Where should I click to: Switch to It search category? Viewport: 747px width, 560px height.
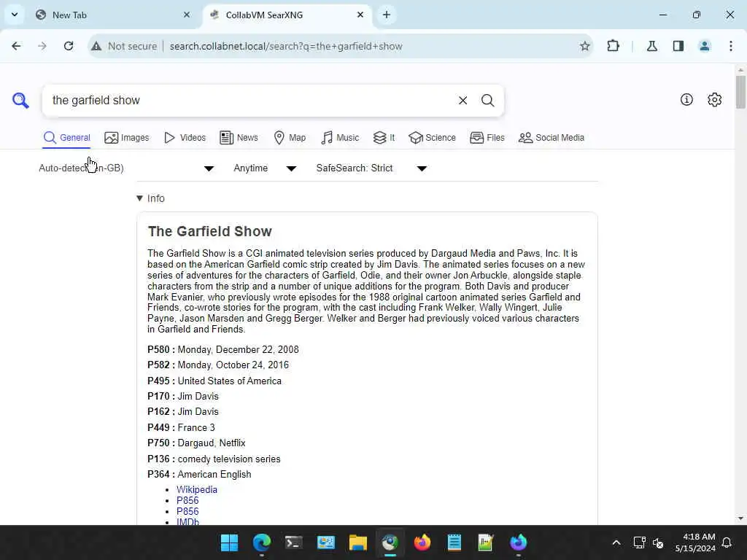pos(384,138)
